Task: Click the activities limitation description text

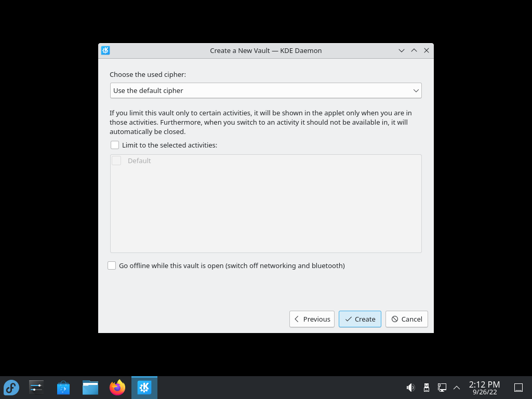Action: pos(261,122)
